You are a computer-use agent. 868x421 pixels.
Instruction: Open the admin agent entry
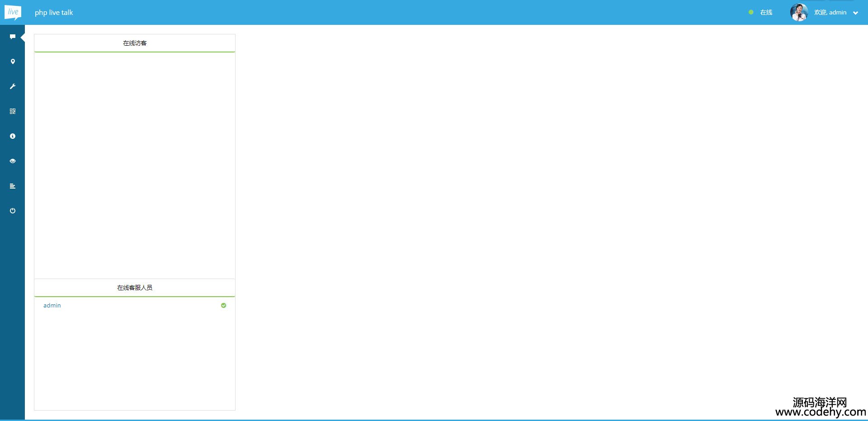coord(135,306)
